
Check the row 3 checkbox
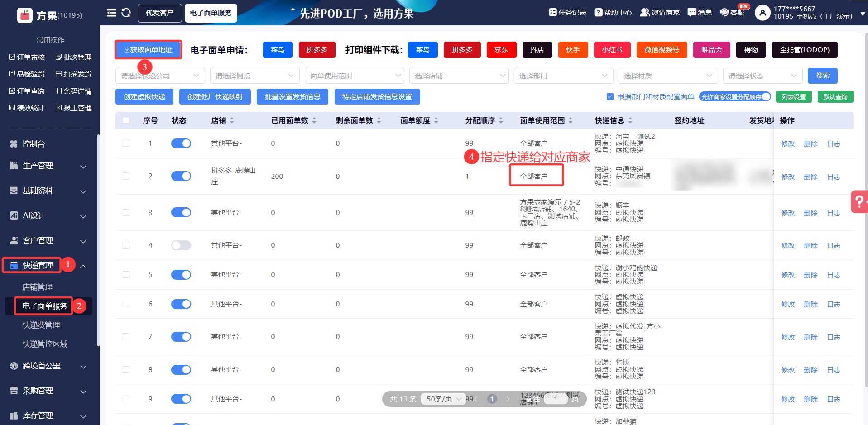pyautogui.click(x=126, y=213)
